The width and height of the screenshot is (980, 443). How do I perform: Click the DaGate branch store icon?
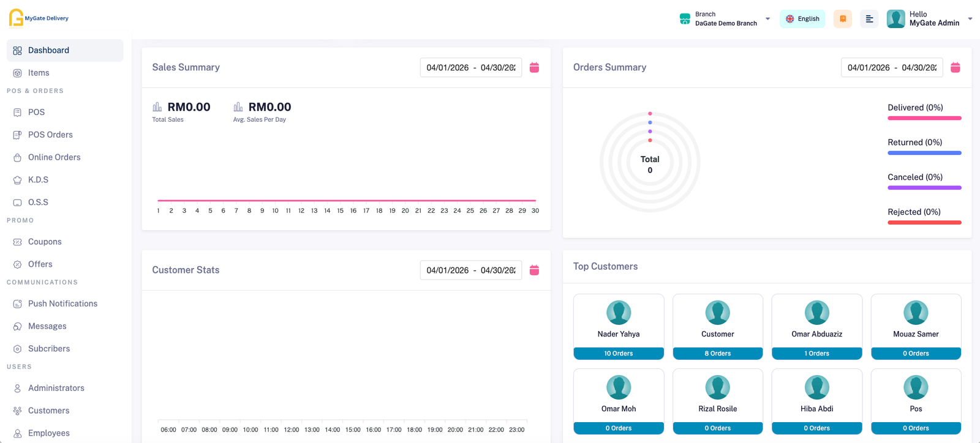click(x=685, y=19)
